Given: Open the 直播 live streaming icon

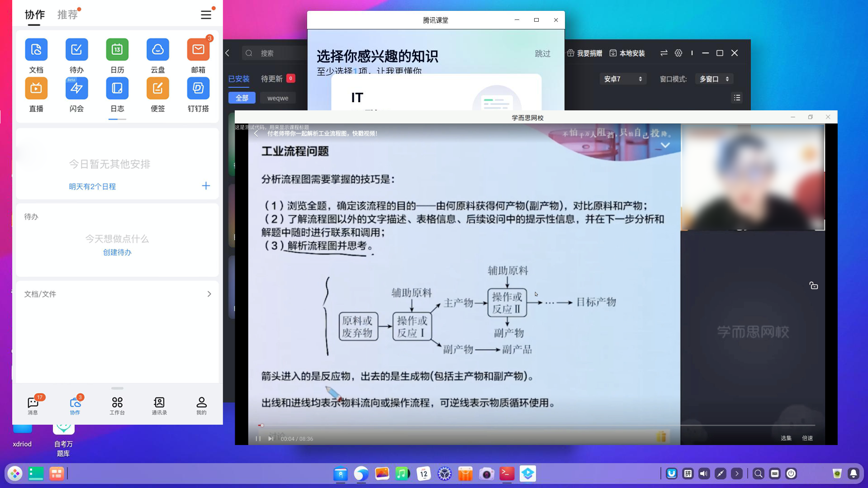Looking at the screenshot, I should click(x=36, y=89).
